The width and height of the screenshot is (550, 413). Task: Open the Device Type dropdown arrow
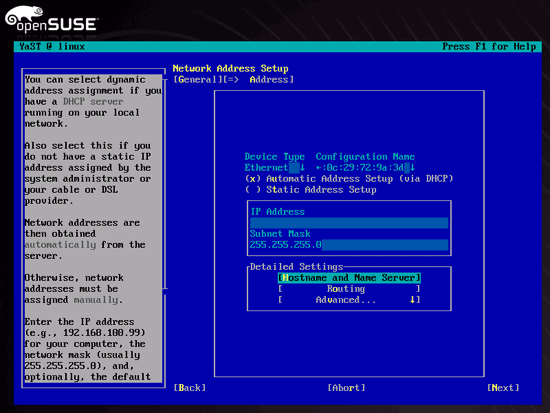tap(302, 168)
